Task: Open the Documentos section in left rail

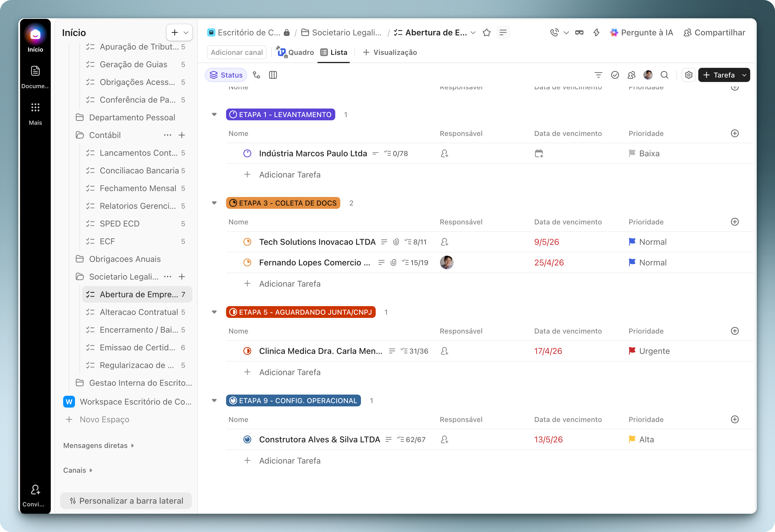Action: pyautogui.click(x=35, y=77)
